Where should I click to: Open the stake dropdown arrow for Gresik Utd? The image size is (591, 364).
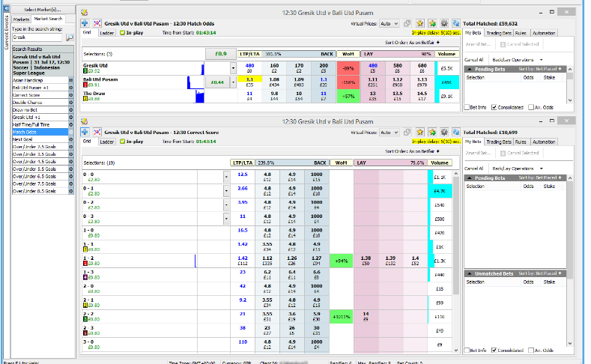click(x=233, y=68)
